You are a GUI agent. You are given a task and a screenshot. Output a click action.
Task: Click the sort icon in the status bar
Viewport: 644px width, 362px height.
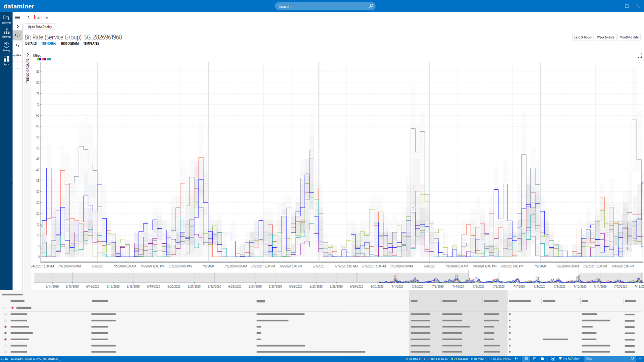(x=534, y=359)
